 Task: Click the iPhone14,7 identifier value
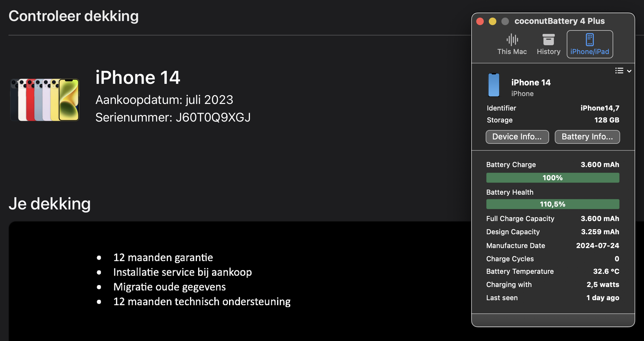(x=600, y=108)
